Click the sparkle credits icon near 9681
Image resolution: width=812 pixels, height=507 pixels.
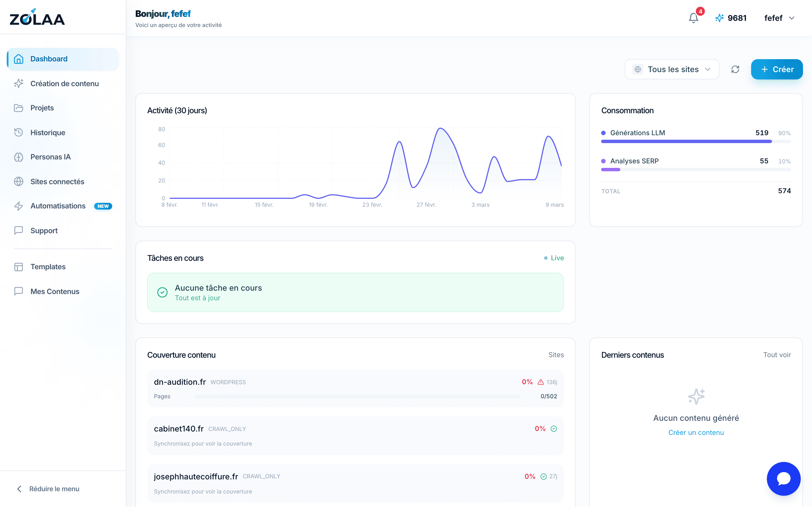pyautogui.click(x=719, y=18)
